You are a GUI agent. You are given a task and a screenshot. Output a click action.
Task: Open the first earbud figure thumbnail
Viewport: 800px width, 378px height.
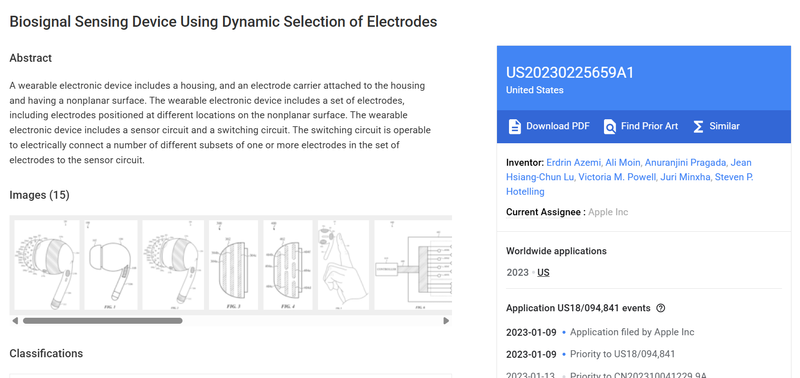point(47,265)
